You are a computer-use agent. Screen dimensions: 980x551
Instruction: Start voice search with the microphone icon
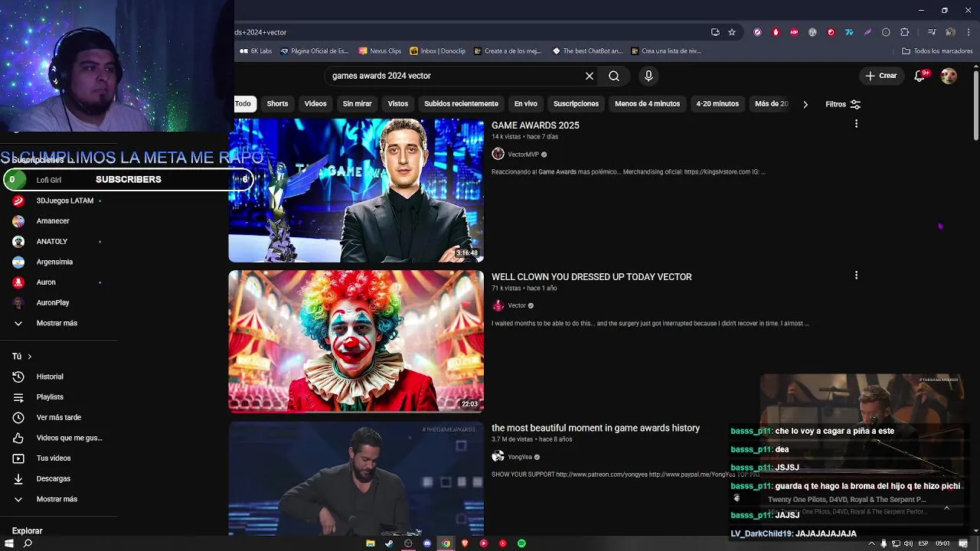648,76
